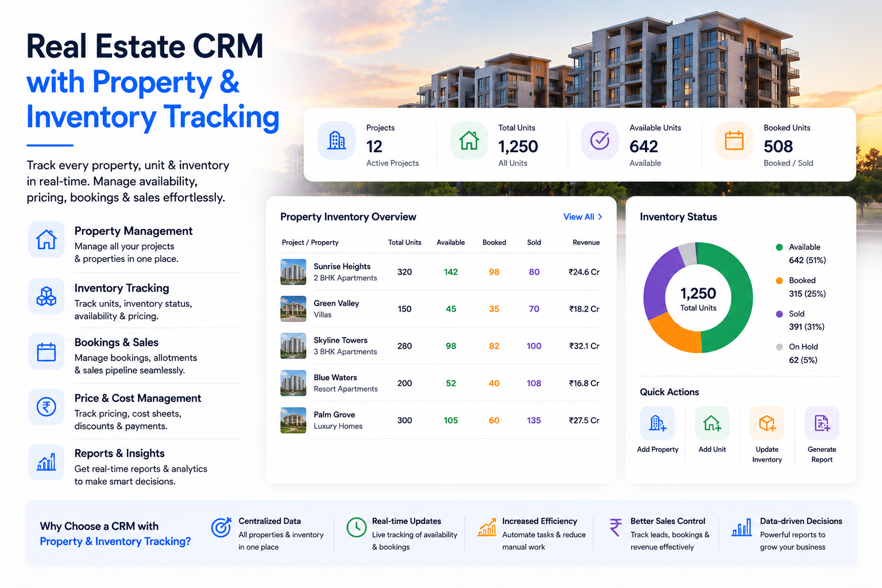Image resolution: width=882 pixels, height=588 pixels.
Task: Click the Booked Units calendar icon
Action: [734, 141]
